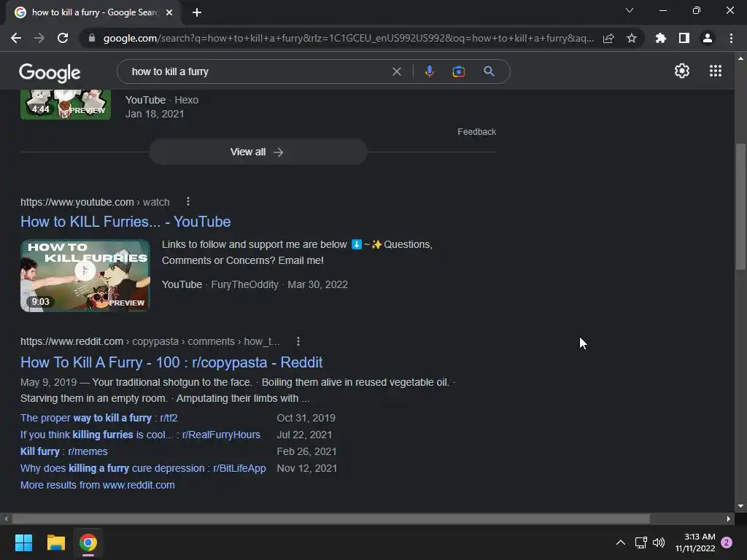
Task: Close the Google Search tab
Action: pyautogui.click(x=169, y=12)
